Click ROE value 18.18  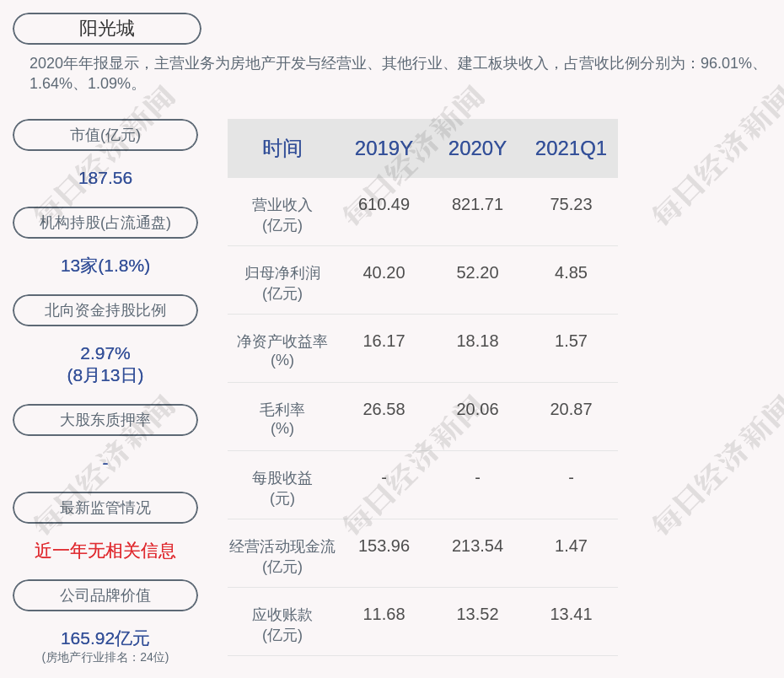click(x=477, y=341)
